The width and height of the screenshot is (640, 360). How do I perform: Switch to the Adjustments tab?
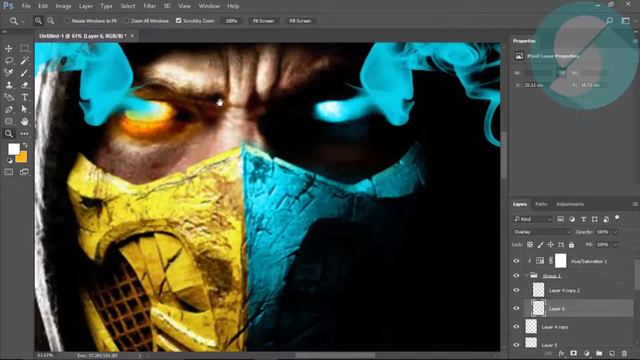click(570, 204)
